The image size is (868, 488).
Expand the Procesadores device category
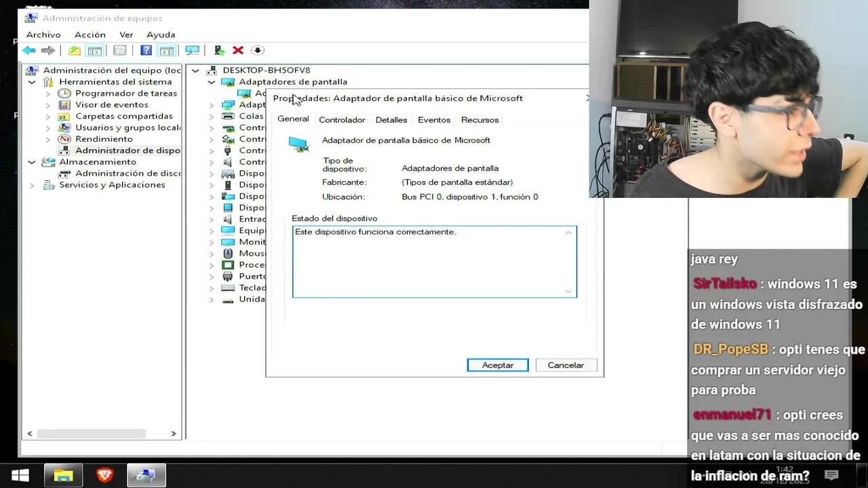(x=212, y=265)
